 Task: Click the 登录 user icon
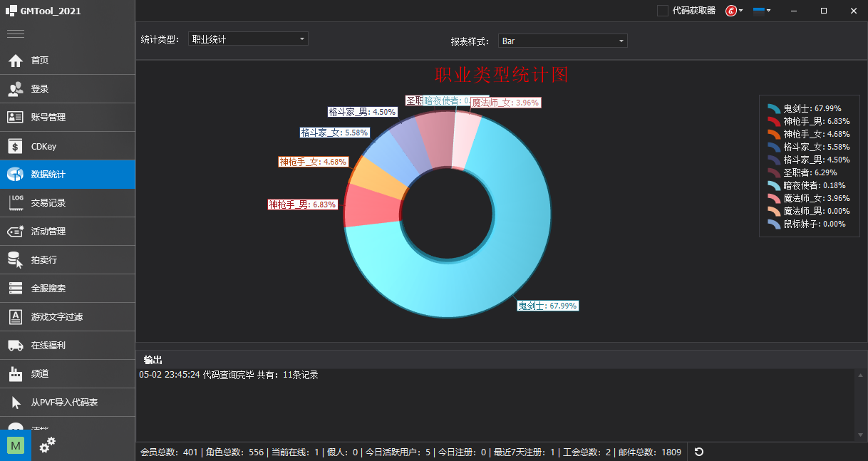[16, 89]
